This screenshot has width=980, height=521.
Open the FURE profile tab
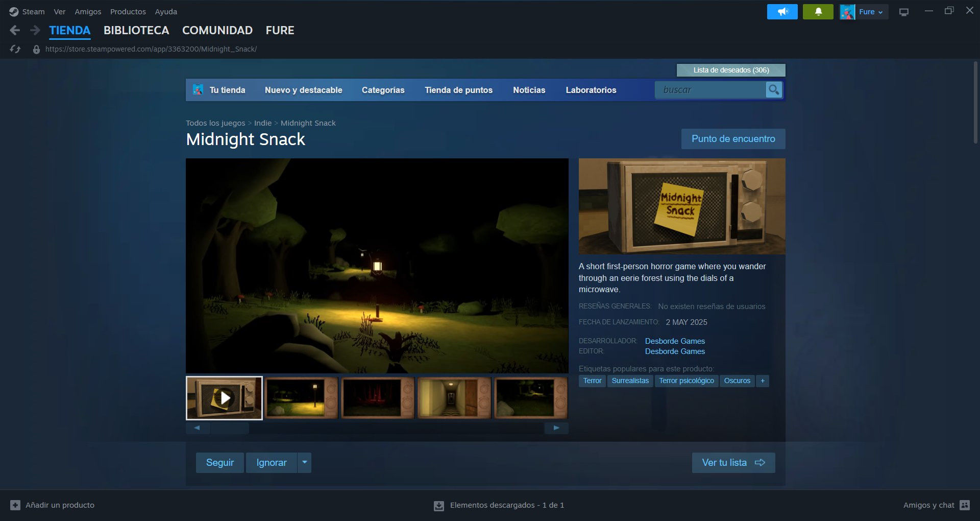pos(280,31)
